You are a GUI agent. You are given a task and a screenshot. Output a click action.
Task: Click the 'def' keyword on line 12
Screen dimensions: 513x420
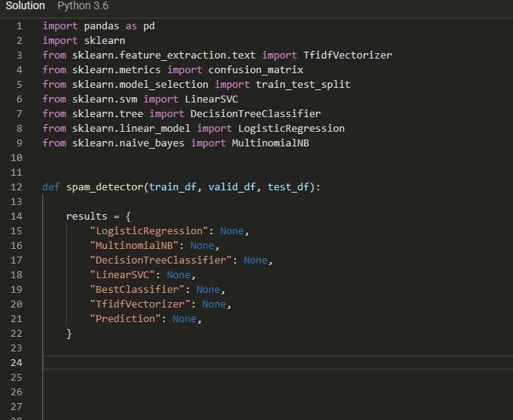[52, 187]
